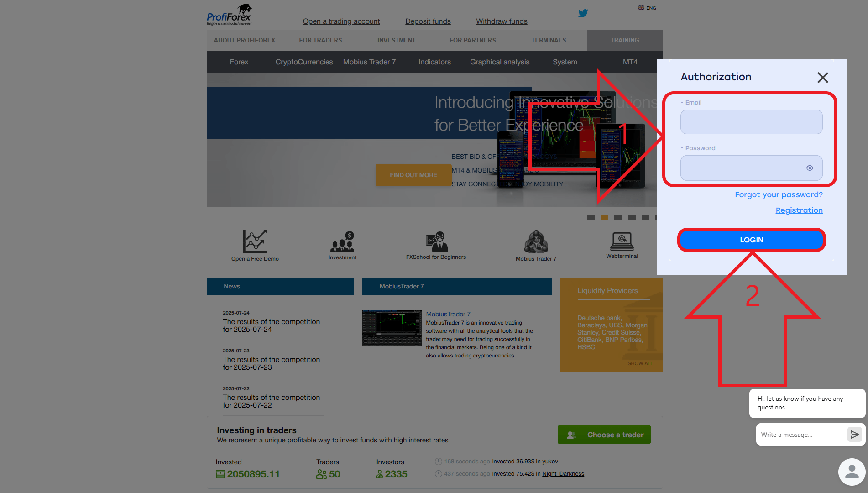This screenshot has width=868, height=493.
Task: Open the Forgot your password link
Action: click(779, 194)
